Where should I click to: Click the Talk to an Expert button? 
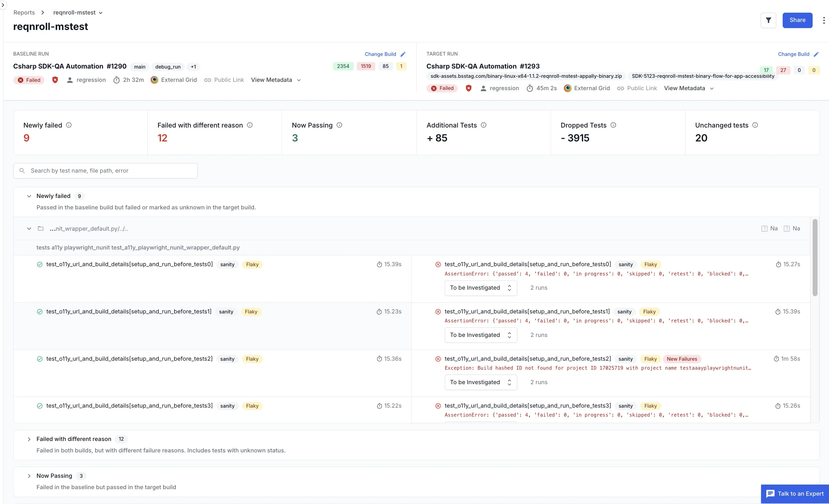coord(795,493)
